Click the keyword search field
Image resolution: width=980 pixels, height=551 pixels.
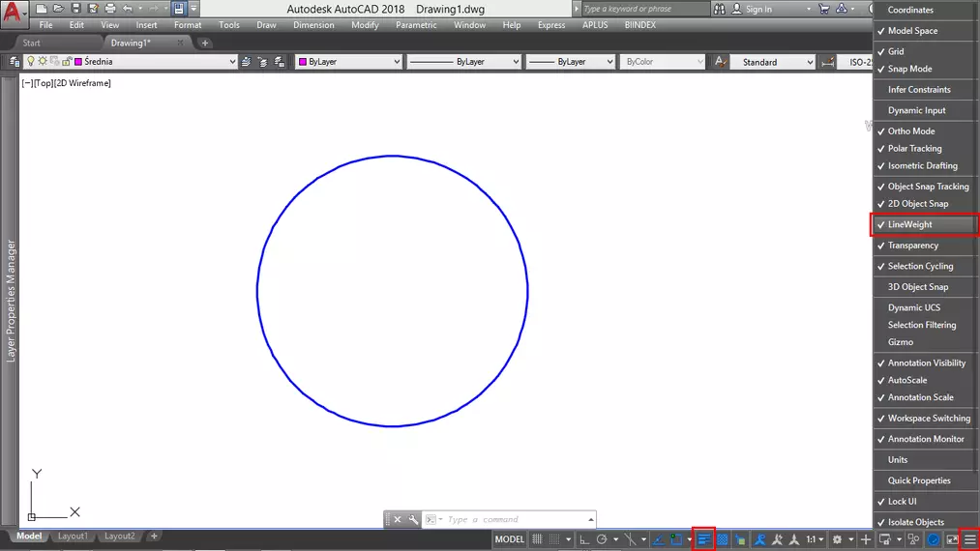pyautogui.click(x=645, y=9)
